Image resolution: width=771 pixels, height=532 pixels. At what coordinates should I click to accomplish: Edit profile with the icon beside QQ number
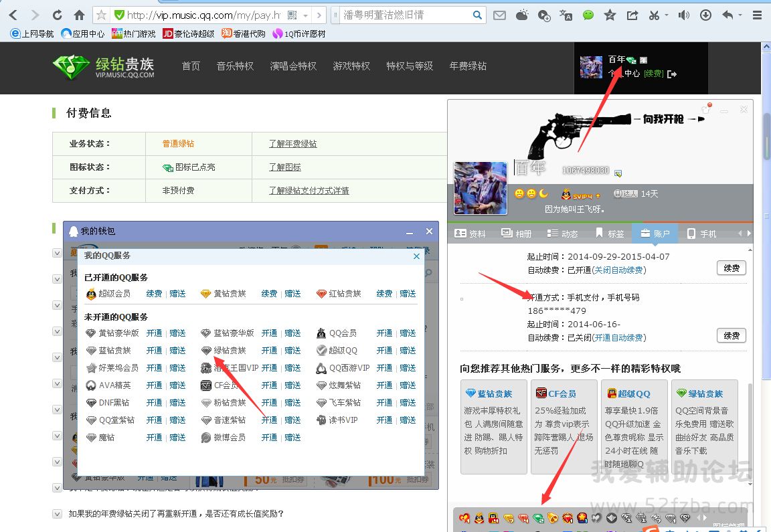618,173
